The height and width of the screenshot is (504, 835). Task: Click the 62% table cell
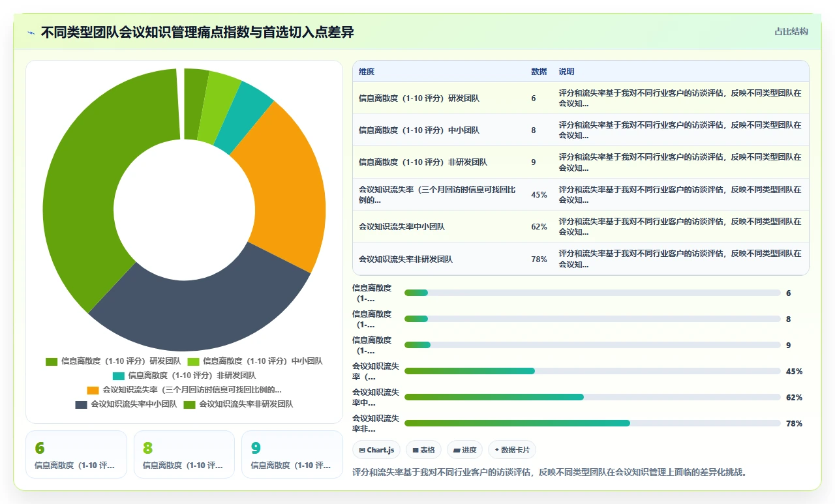539,226
